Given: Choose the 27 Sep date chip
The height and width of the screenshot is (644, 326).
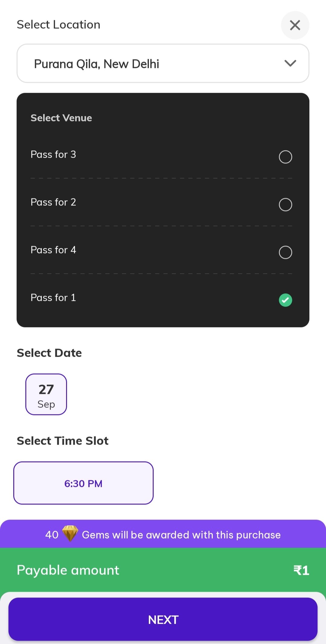Looking at the screenshot, I should click(x=46, y=394).
